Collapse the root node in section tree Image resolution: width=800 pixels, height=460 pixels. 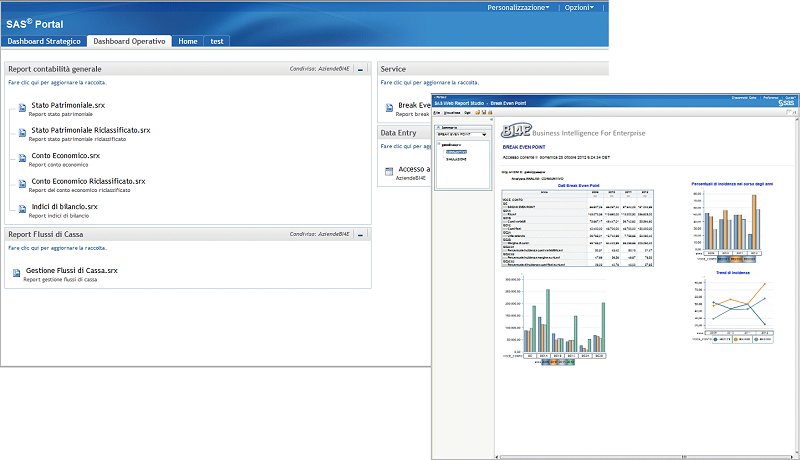pos(439,145)
